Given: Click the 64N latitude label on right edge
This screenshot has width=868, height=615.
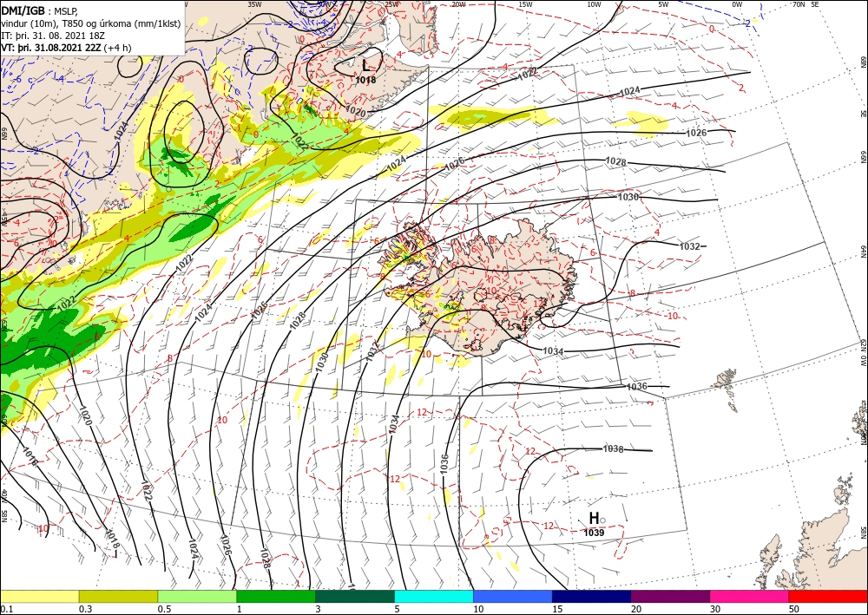Looking at the screenshot, I should 863,251.
